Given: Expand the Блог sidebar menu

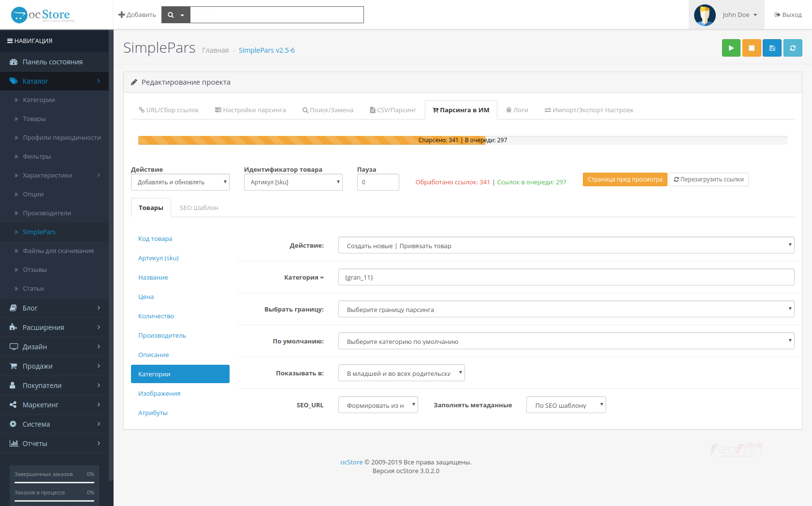Looking at the screenshot, I should (54, 308).
